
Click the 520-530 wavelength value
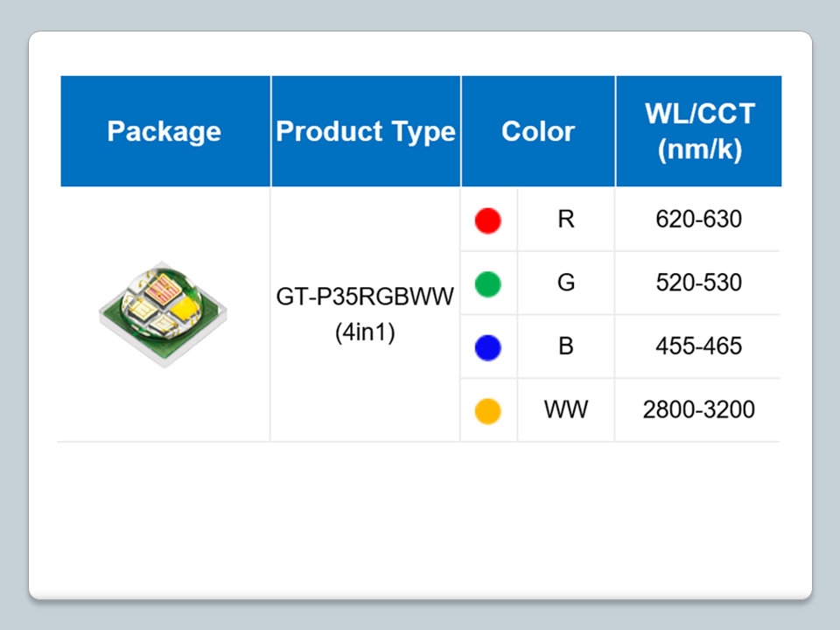[x=698, y=283]
